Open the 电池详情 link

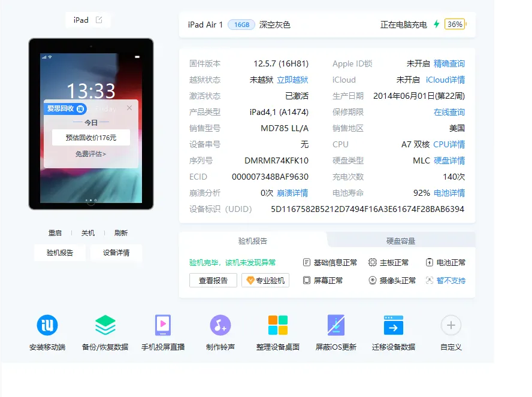click(x=449, y=193)
